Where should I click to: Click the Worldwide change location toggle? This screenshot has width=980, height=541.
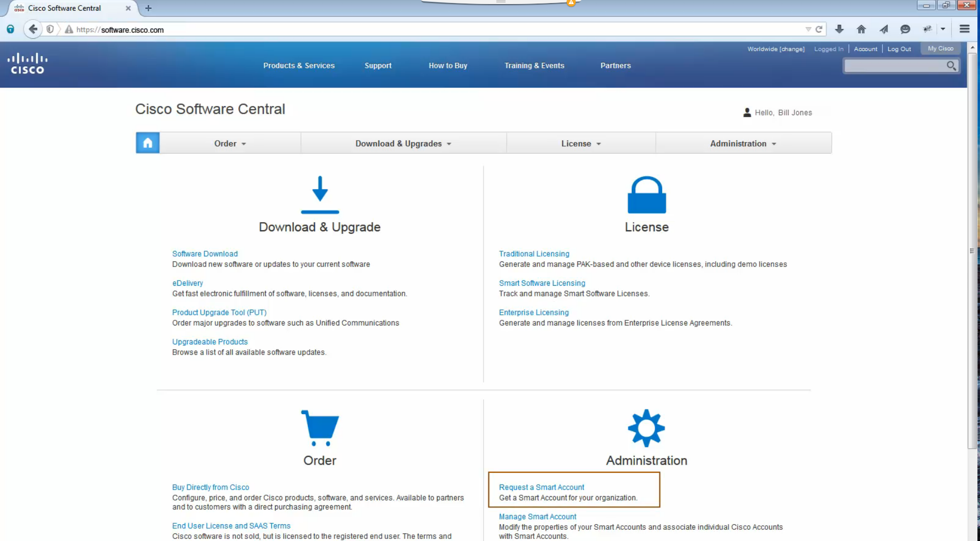776,48
